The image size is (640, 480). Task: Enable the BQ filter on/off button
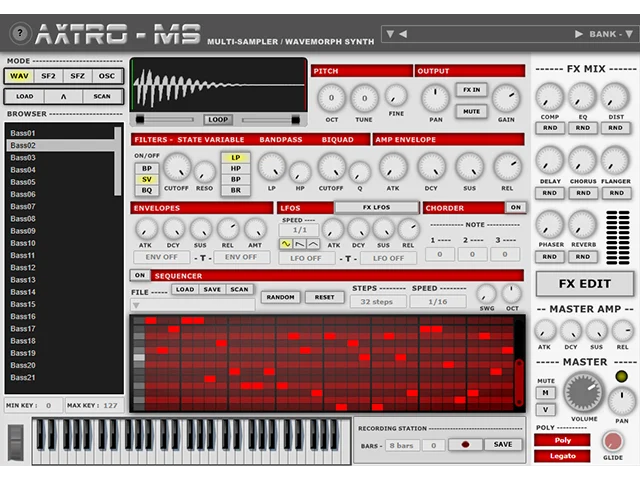[x=147, y=190]
